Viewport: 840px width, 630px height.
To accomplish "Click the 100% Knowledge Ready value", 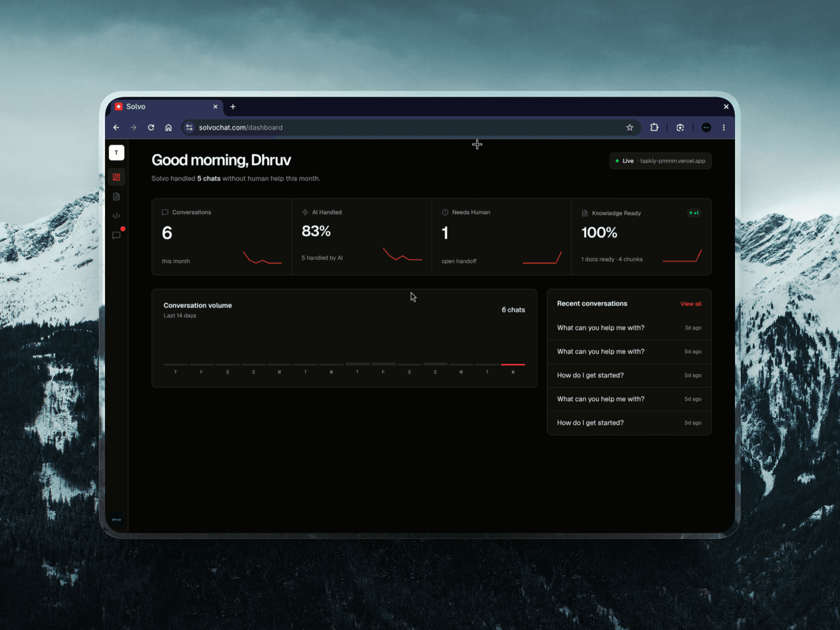I will 599,233.
